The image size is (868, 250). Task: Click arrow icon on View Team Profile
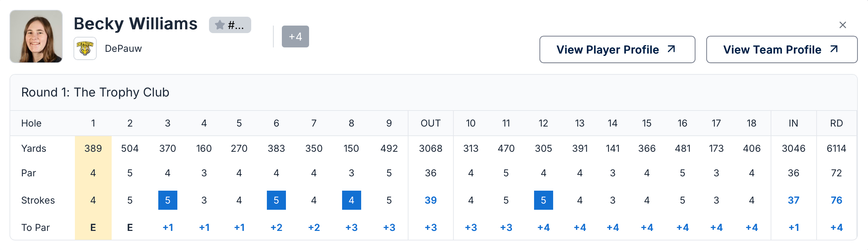click(834, 49)
